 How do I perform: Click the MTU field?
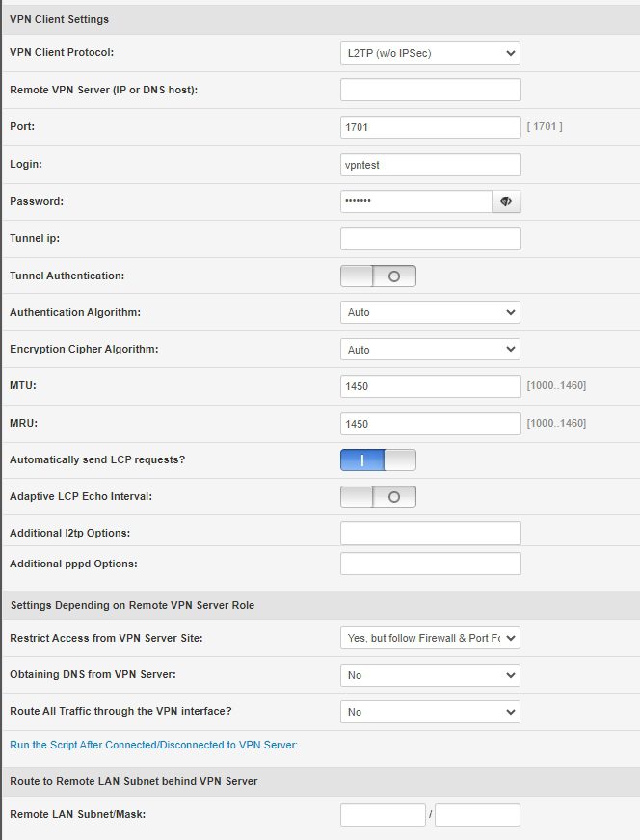pos(430,386)
